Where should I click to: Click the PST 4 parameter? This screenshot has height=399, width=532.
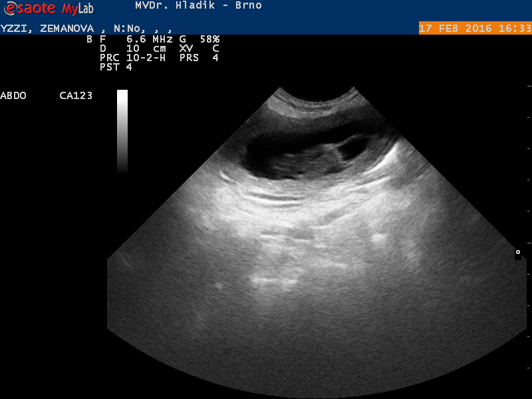(116, 67)
